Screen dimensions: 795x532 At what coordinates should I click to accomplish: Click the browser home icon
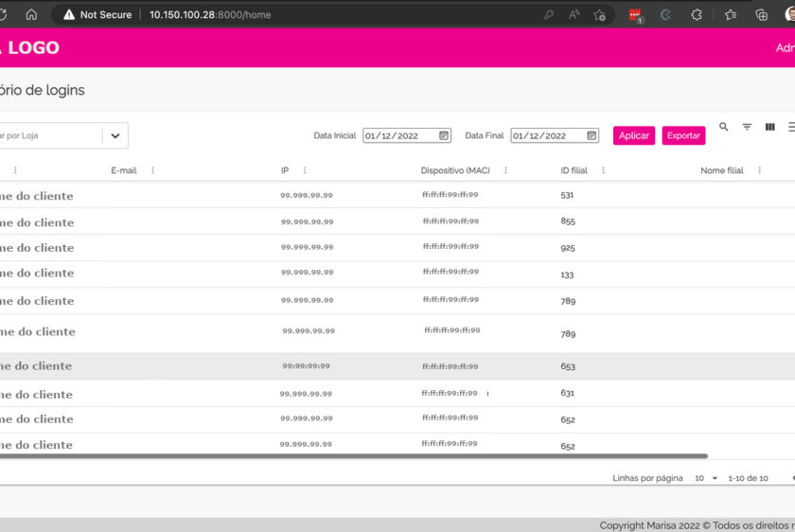[x=31, y=14]
